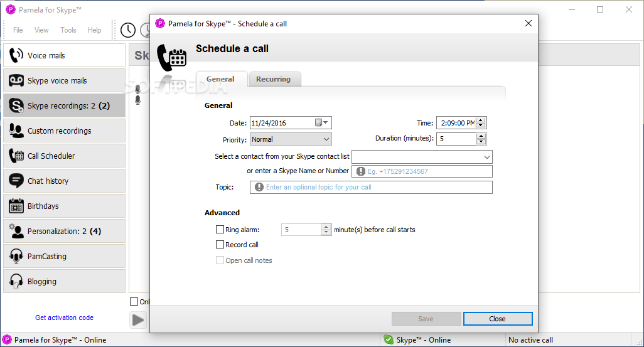Open the View menu
This screenshot has height=347, width=644.
(41, 30)
